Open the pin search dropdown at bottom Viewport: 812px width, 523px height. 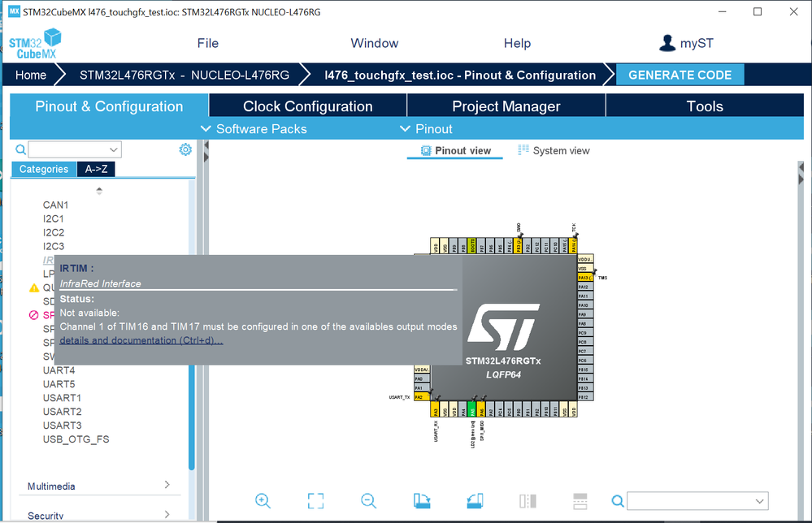click(x=759, y=501)
